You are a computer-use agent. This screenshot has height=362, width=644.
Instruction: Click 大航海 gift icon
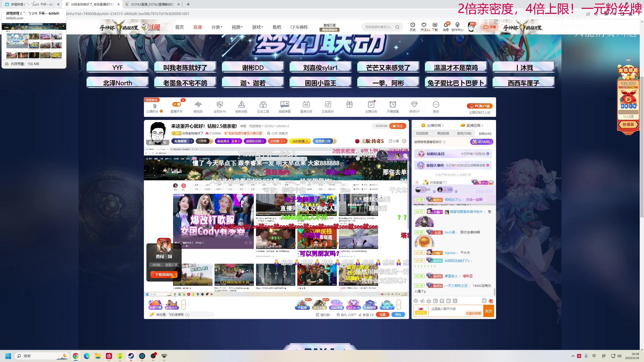[x=302, y=305]
